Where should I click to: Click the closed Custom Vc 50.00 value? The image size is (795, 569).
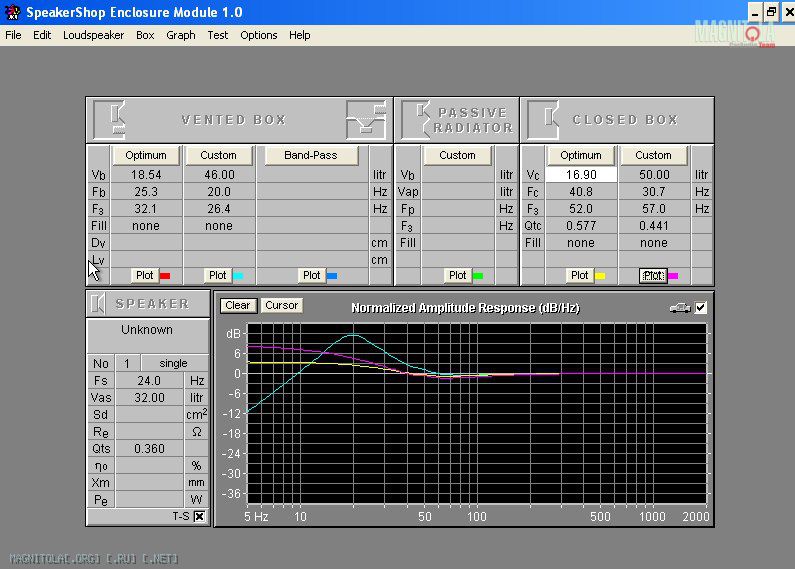(654, 174)
